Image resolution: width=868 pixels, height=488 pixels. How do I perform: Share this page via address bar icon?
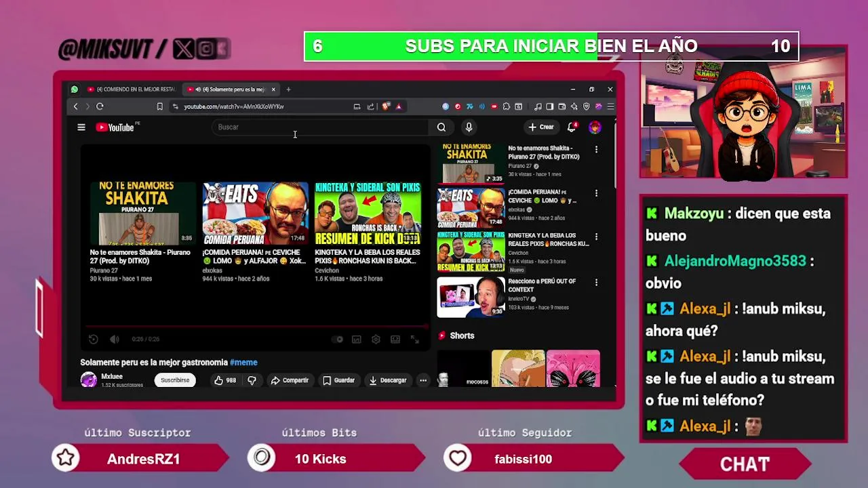tap(371, 106)
